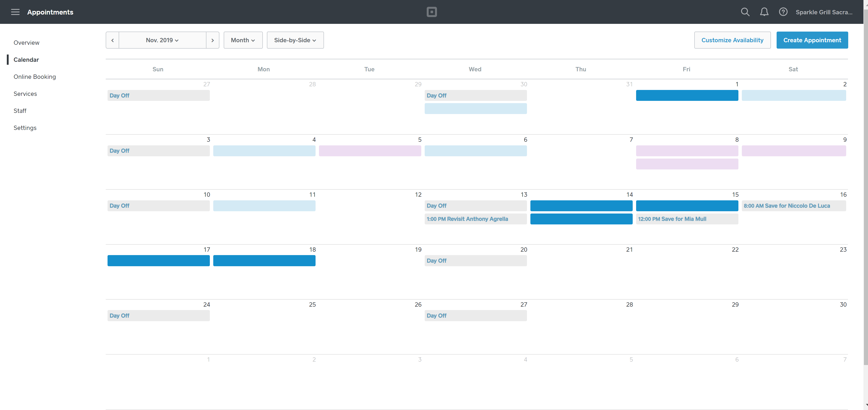Image resolution: width=868 pixels, height=410 pixels.
Task: Advance to the next month with the right arrow
Action: point(213,40)
